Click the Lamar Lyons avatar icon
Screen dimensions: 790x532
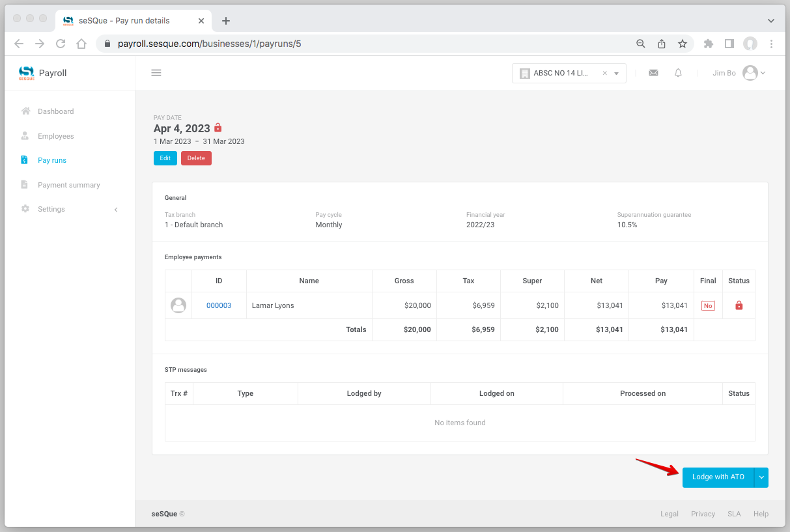click(178, 305)
